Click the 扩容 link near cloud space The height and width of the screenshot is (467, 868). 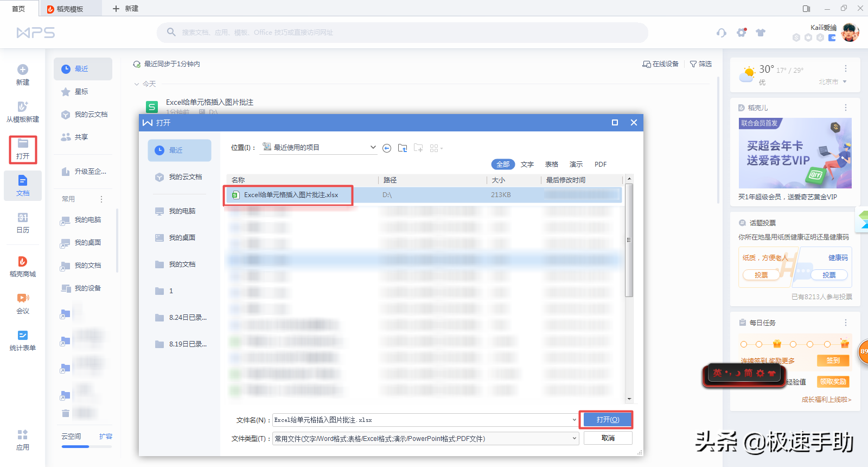coord(106,437)
